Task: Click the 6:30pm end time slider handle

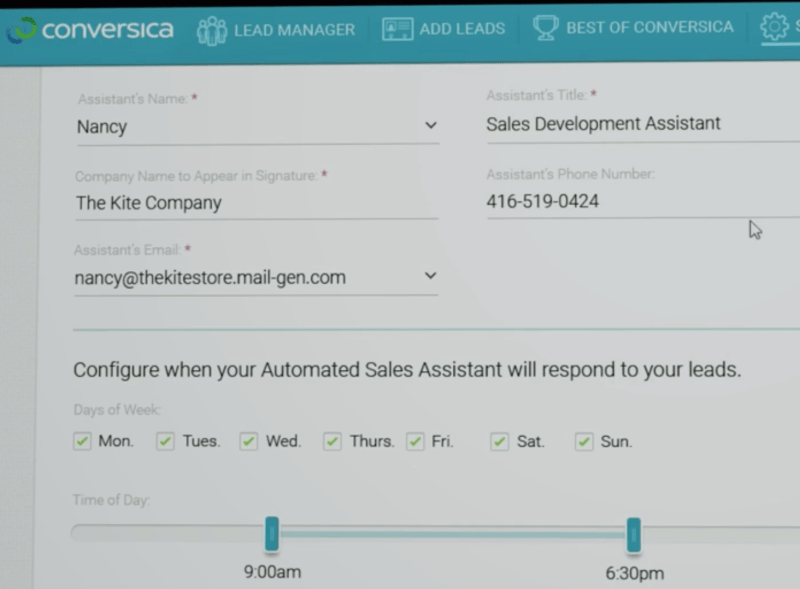Action: click(633, 535)
